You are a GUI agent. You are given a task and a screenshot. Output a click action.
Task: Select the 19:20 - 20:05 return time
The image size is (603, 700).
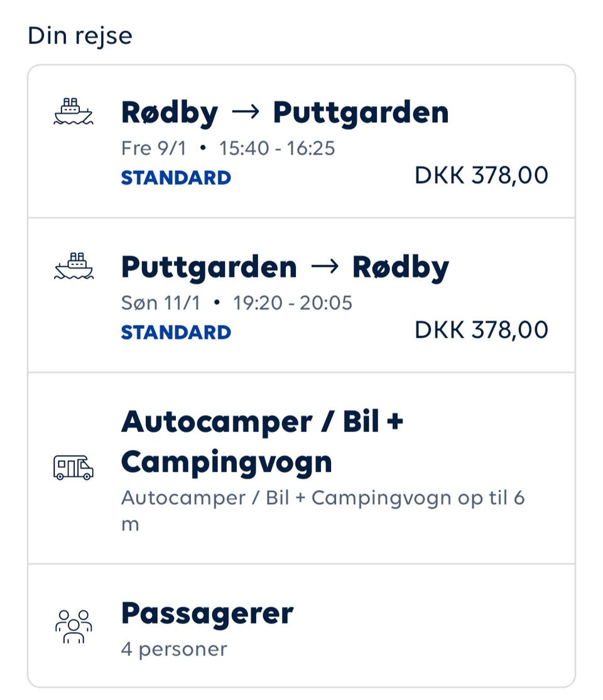click(x=293, y=303)
